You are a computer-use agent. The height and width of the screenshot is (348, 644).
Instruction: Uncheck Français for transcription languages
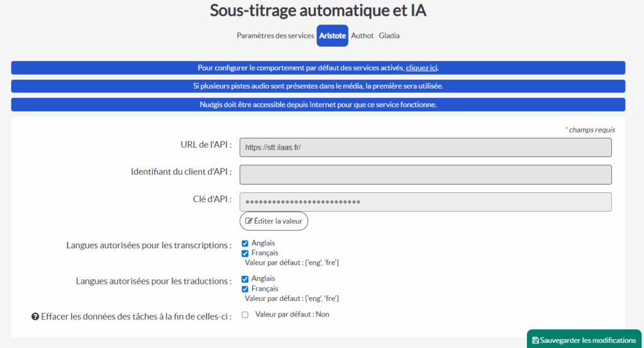[x=245, y=253]
